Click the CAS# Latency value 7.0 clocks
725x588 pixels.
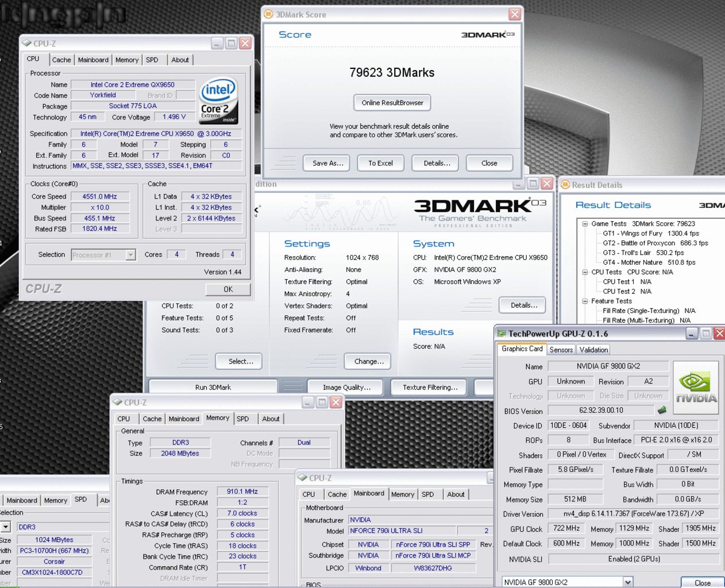242,513
